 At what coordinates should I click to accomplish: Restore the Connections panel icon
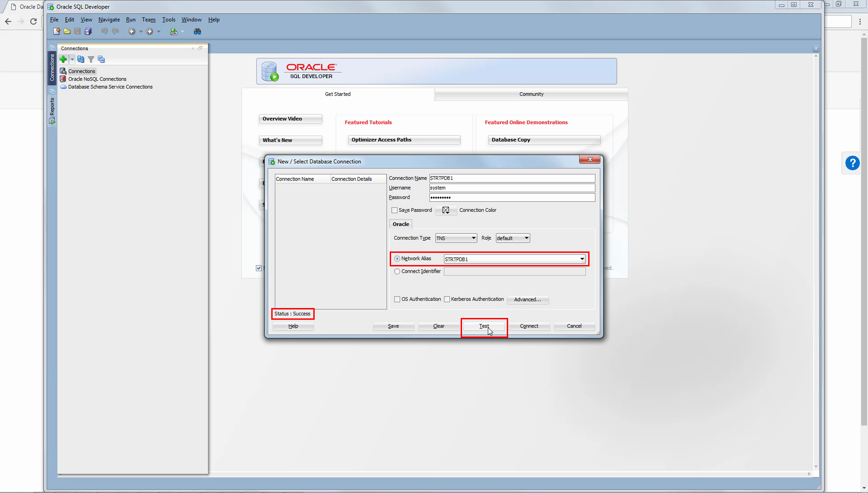point(200,48)
